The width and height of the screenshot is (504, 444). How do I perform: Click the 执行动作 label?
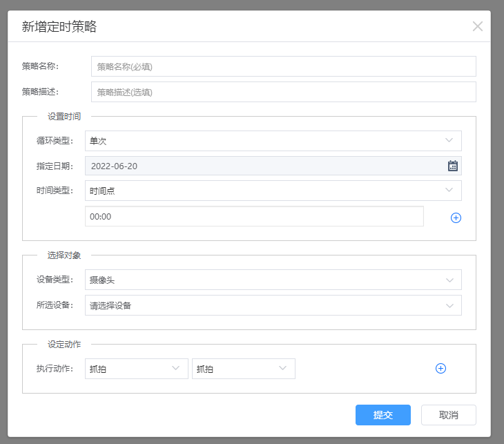coord(55,369)
